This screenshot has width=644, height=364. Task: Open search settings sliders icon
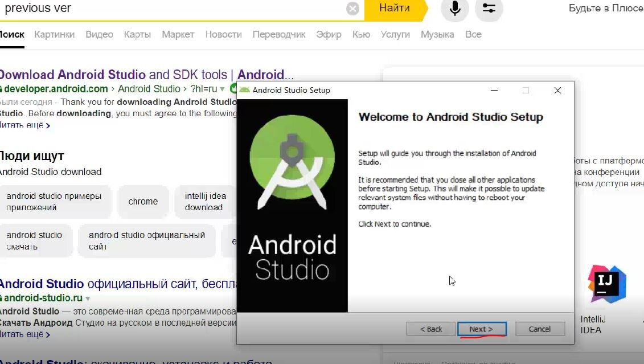(489, 8)
